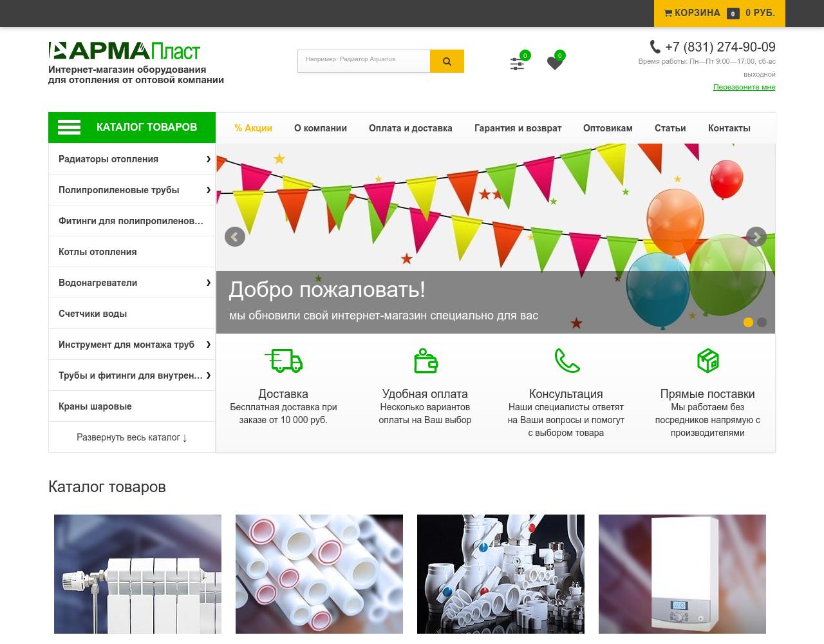Click the hamburger catalog menu icon

(69, 128)
